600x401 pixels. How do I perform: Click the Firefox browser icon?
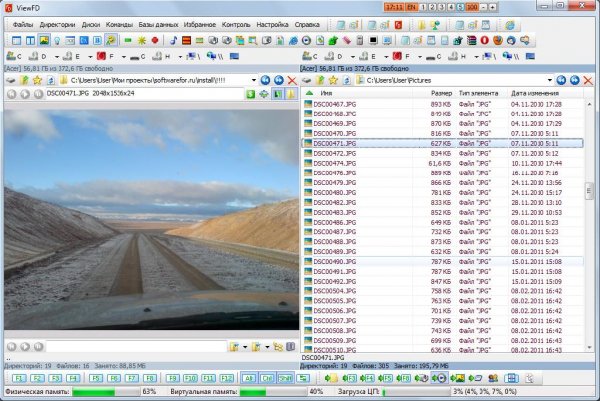[x=497, y=40]
